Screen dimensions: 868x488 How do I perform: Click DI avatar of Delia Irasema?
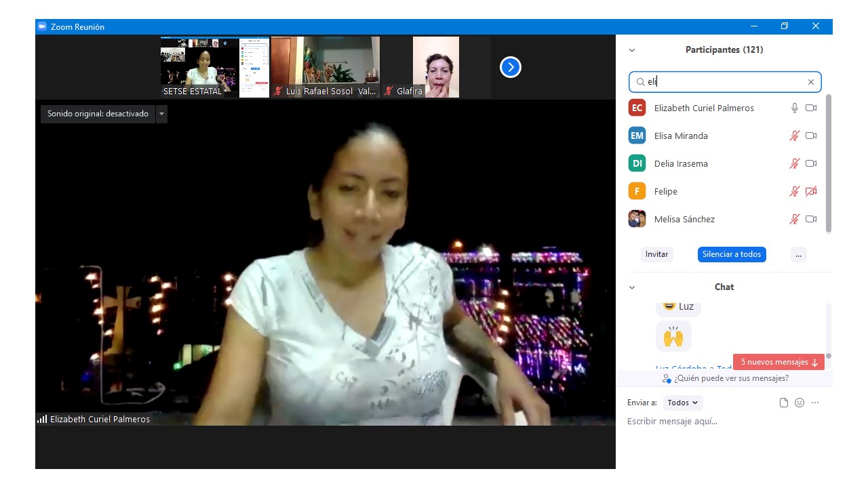tap(637, 163)
